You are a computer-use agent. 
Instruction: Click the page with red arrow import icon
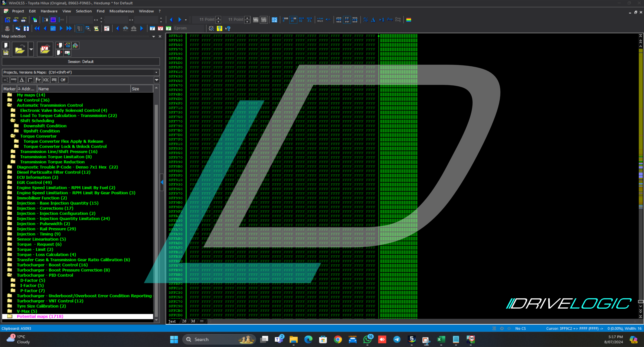[x=59, y=45]
